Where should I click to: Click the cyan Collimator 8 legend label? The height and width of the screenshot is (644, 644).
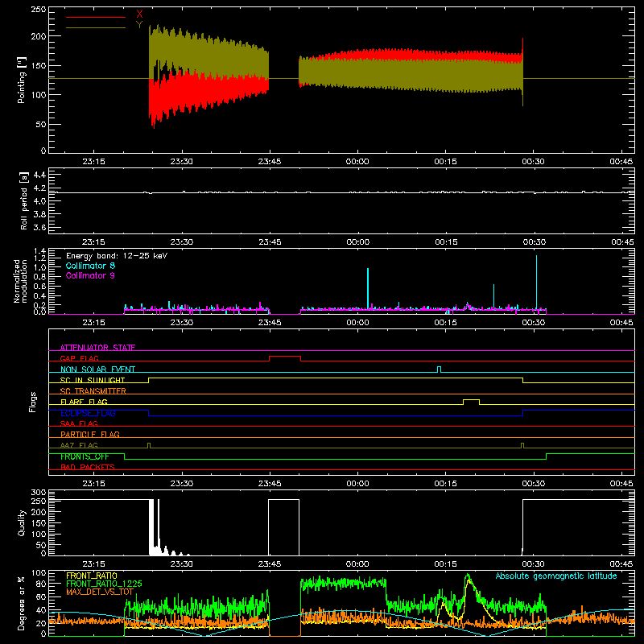click(90, 266)
